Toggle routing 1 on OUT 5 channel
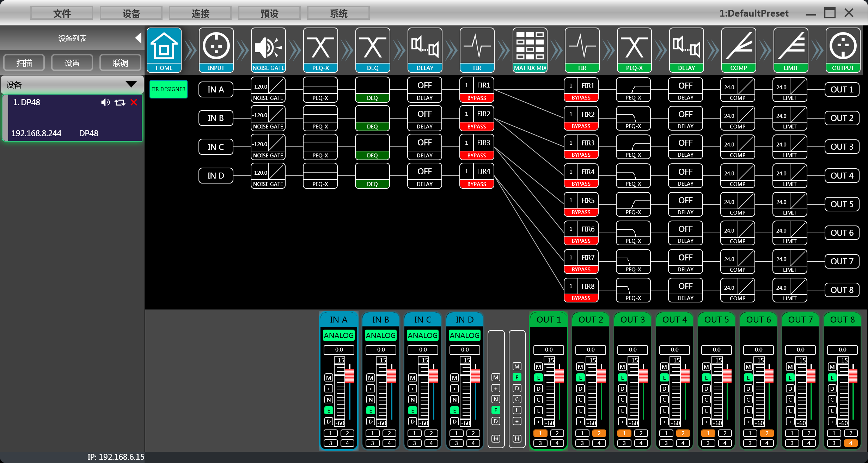Screen dimensions: 868x463 click(x=708, y=433)
